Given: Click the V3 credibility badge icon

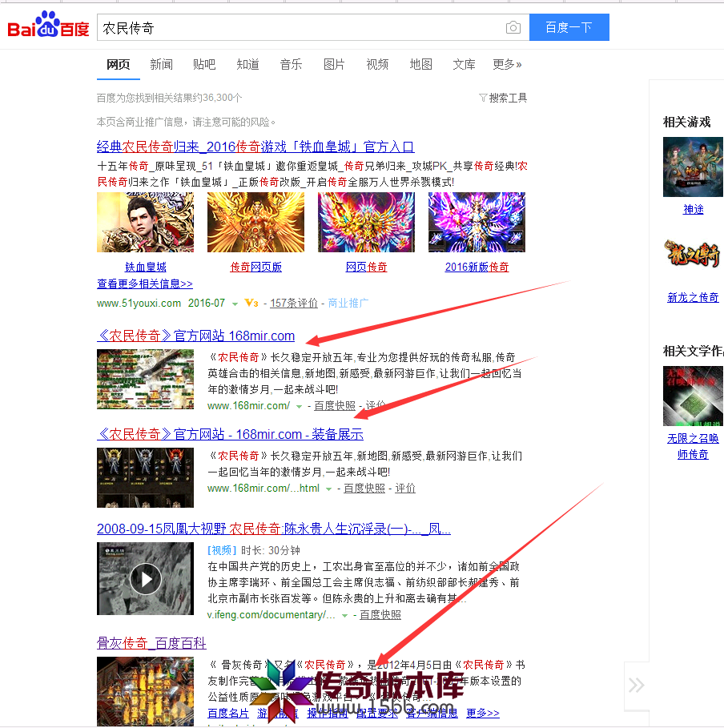Looking at the screenshot, I should [251, 304].
